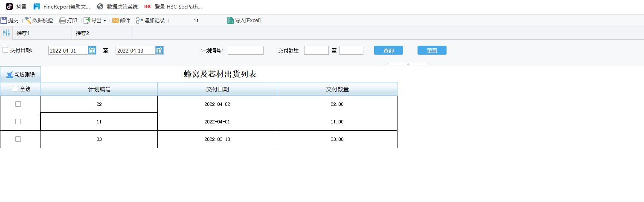The height and width of the screenshot is (202, 644).
Task: Check the row with plan number 33
Action: (x=18, y=139)
